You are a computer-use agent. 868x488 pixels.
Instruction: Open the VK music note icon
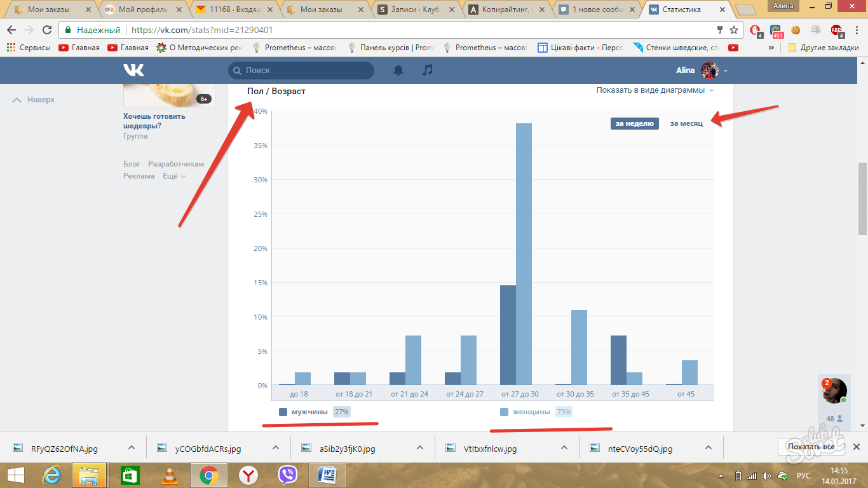tap(428, 71)
